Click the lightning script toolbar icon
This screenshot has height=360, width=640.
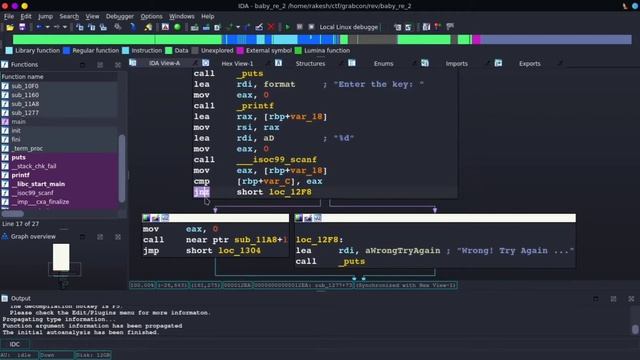point(148,27)
